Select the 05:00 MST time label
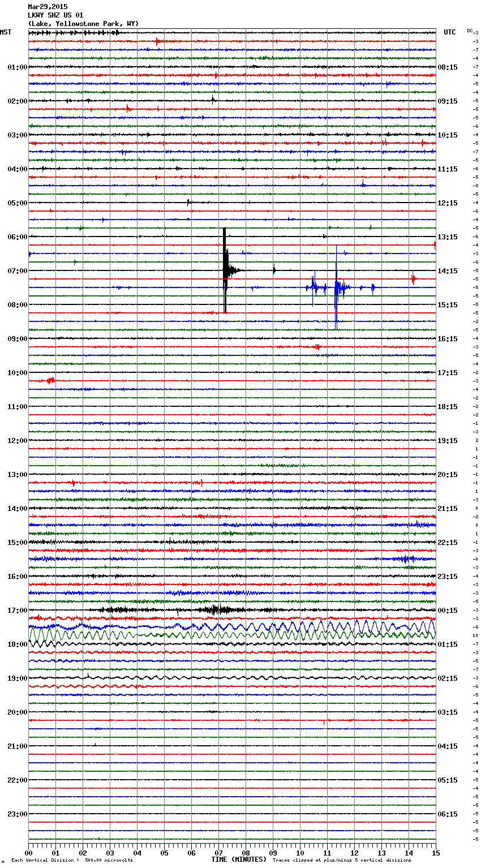481x868 pixels. [18, 203]
